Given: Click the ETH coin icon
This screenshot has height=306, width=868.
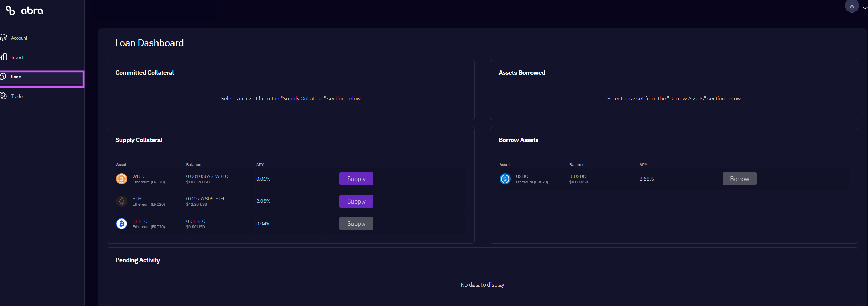Looking at the screenshot, I should click(x=122, y=201).
